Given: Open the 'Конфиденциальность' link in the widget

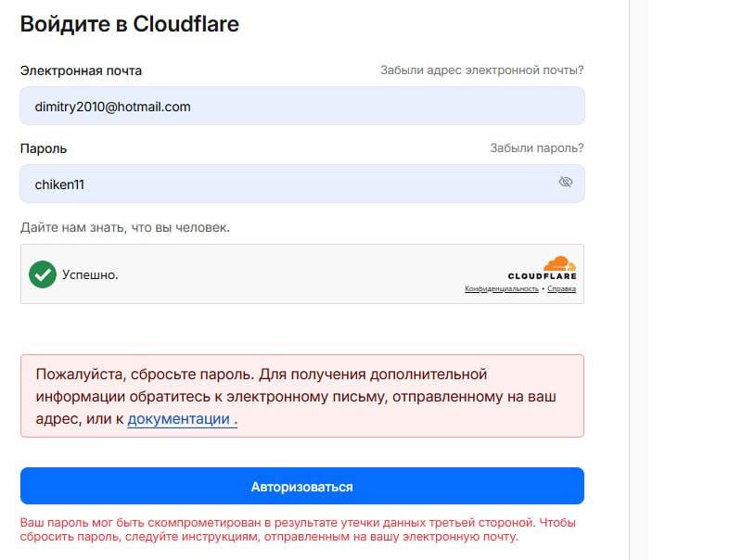Looking at the screenshot, I should [x=502, y=289].
